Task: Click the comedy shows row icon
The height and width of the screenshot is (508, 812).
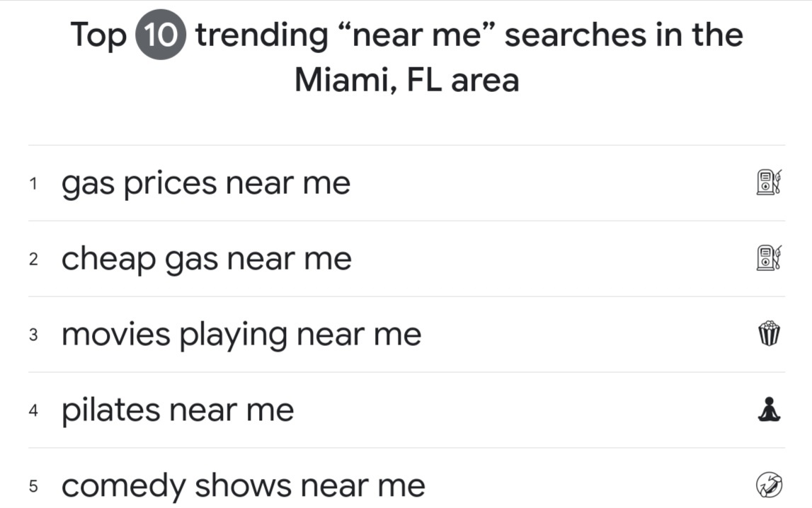Action: point(769,485)
